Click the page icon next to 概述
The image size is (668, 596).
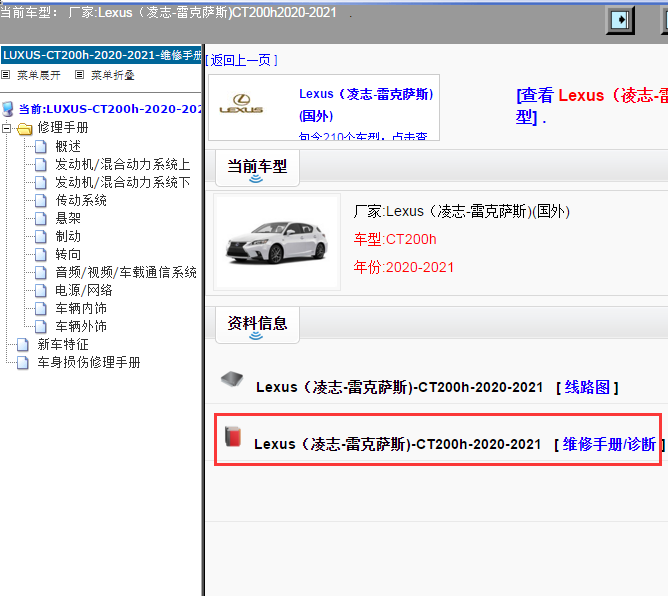point(40,147)
